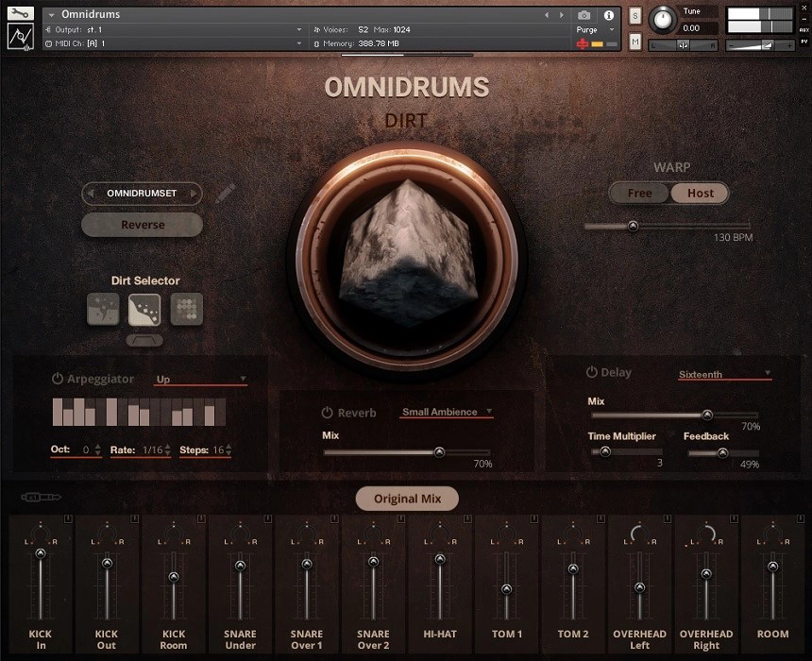Click the wrench icon in the instrument header
The image size is (812, 661).
click(19, 15)
